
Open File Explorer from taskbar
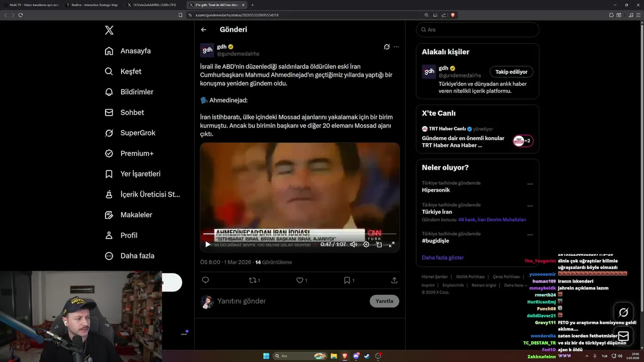[x=334, y=356]
